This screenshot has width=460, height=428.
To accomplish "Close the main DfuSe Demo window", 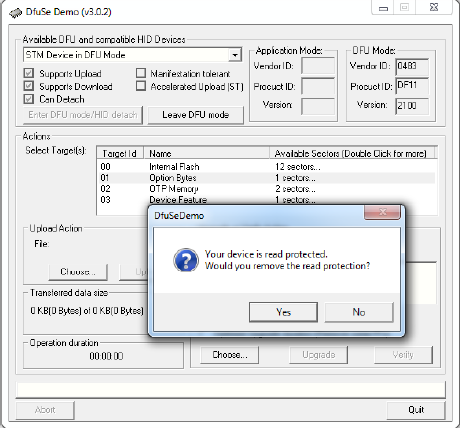I will click(x=434, y=8).
